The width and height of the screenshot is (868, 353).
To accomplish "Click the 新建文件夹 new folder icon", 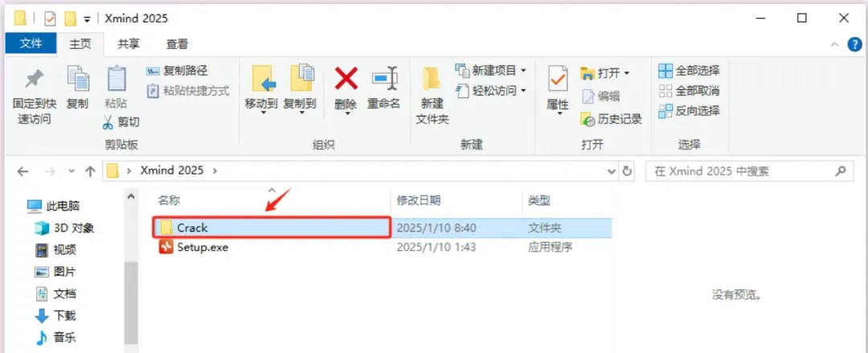I will tap(432, 80).
